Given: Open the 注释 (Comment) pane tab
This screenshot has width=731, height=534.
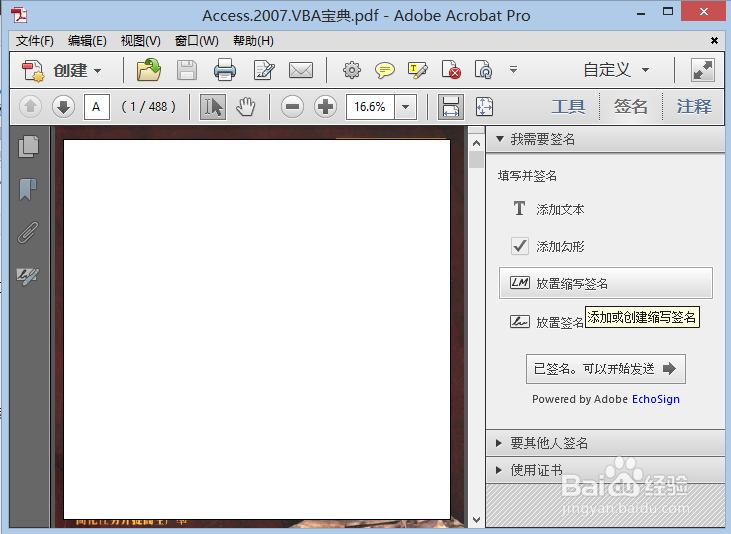Looking at the screenshot, I should [x=694, y=107].
